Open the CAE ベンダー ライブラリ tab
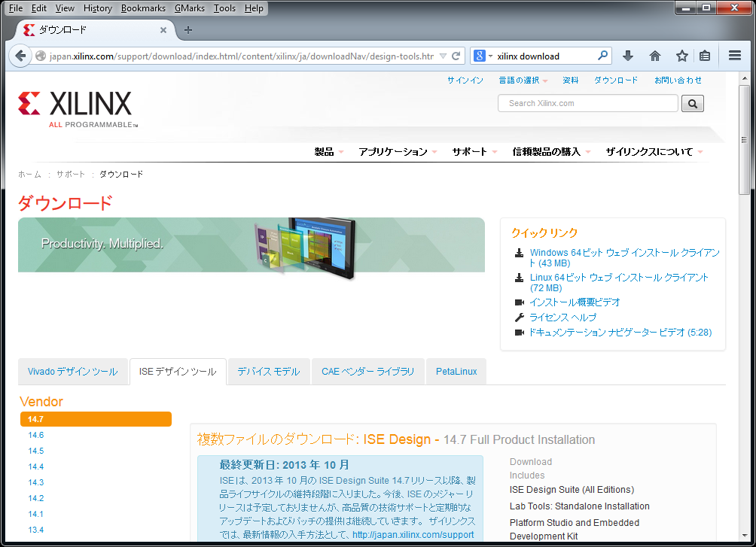The width and height of the screenshot is (756, 547). tap(368, 372)
